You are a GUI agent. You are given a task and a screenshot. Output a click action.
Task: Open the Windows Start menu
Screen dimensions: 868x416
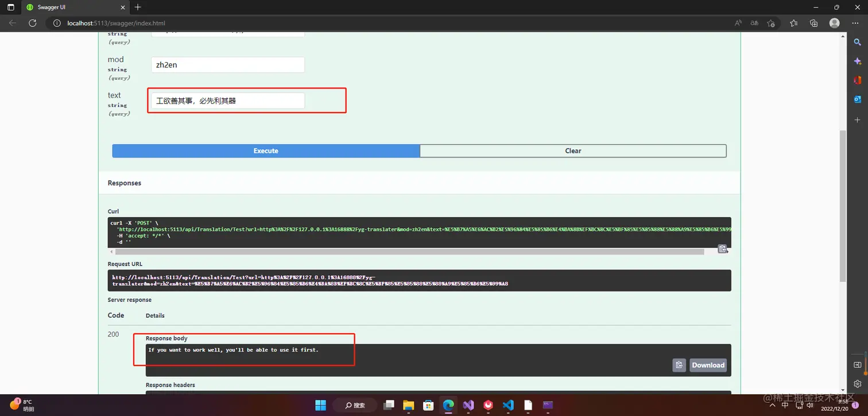click(x=320, y=405)
